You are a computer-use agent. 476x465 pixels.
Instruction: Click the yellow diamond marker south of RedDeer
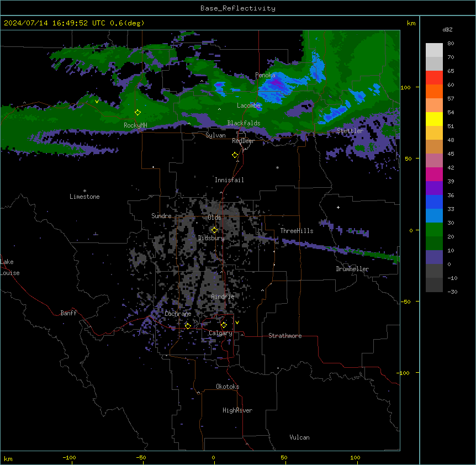[235, 155]
